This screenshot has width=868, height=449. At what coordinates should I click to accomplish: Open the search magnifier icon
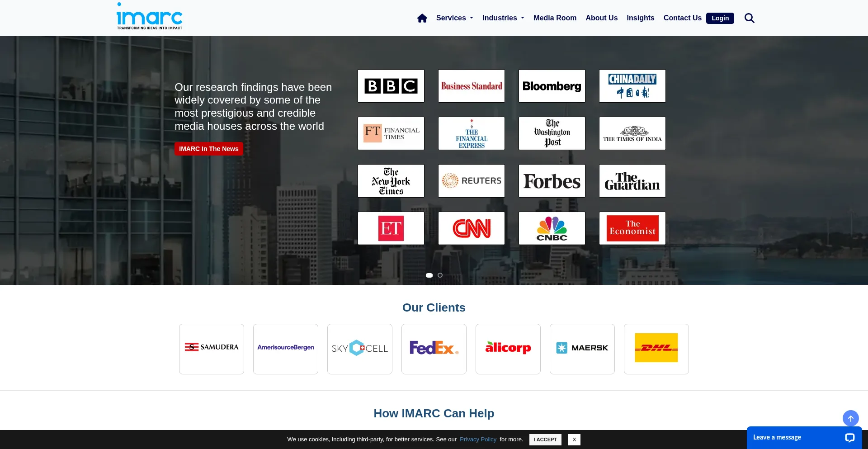click(749, 18)
